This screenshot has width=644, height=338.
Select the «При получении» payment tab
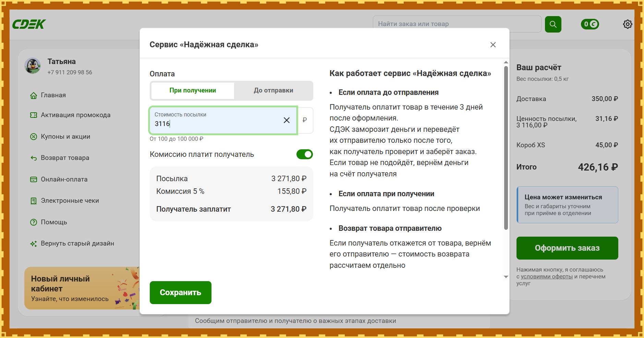193,90
